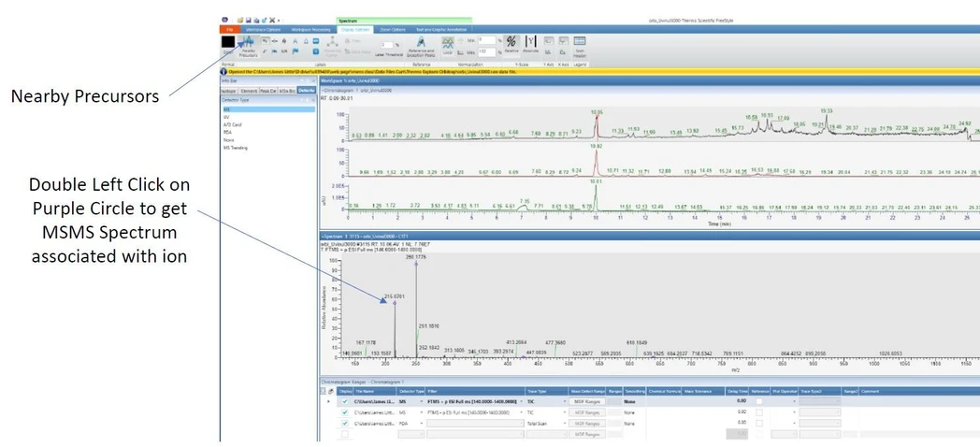This screenshot has height=447, width=980.
Task: Click MDF Ranges button in second TIC row
Action: [x=587, y=412]
